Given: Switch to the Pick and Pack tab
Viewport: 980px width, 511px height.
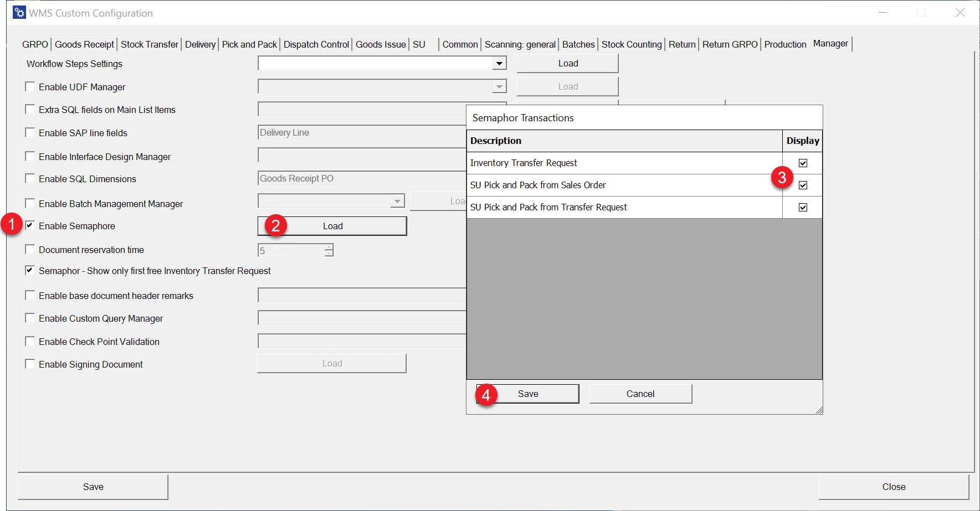Looking at the screenshot, I should tap(249, 44).
